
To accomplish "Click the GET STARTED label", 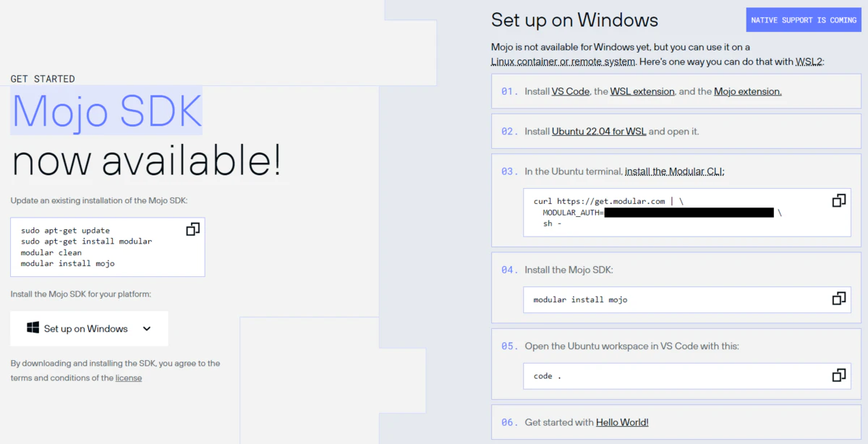I will pyautogui.click(x=43, y=79).
